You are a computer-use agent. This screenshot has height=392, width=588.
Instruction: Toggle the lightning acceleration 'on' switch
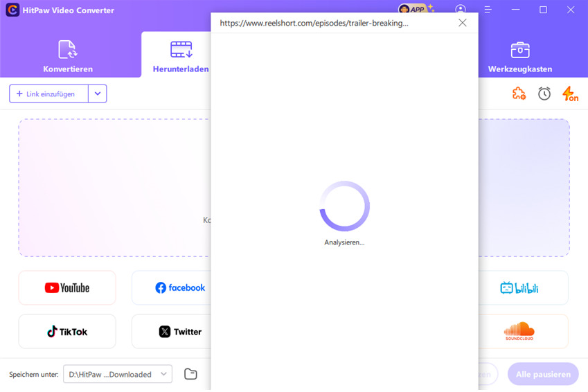tap(570, 93)
